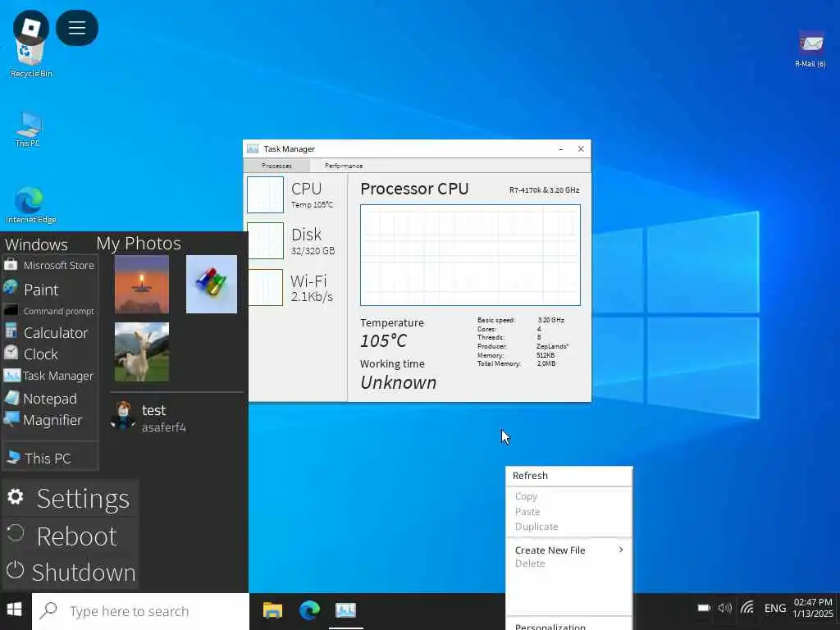Click the Wi-Fi tray icon

point(747,608)
